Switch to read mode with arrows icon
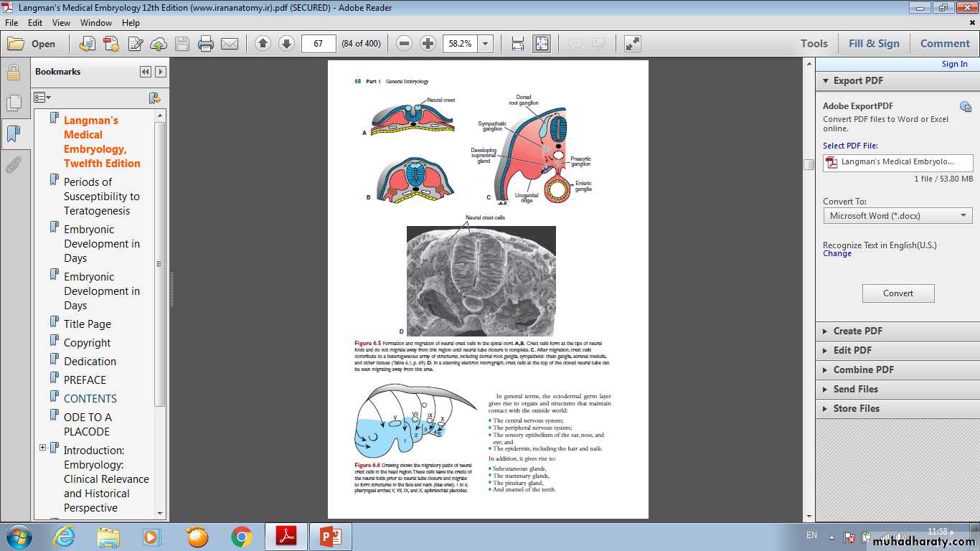The image size is (980, 551). click(632, 44)
